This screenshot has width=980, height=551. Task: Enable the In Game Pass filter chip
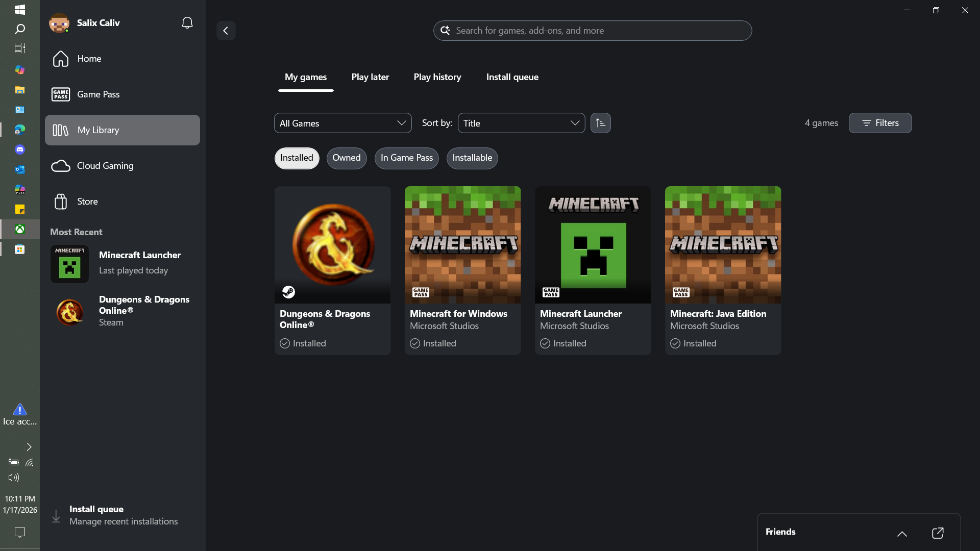tap(406, 158)
